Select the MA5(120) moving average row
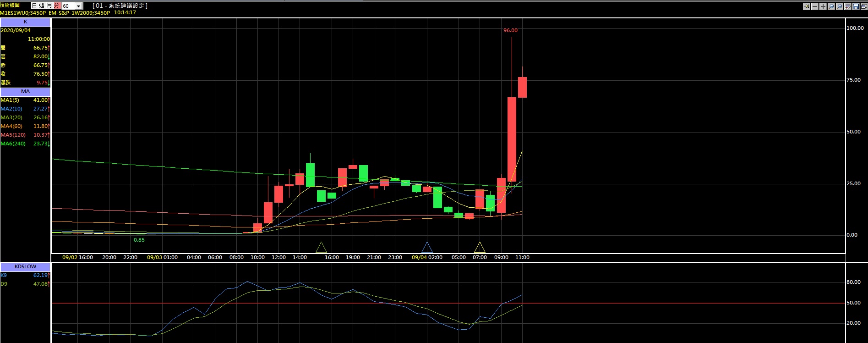This screenshot has width=868, height=343. click(x=25, y=135)
